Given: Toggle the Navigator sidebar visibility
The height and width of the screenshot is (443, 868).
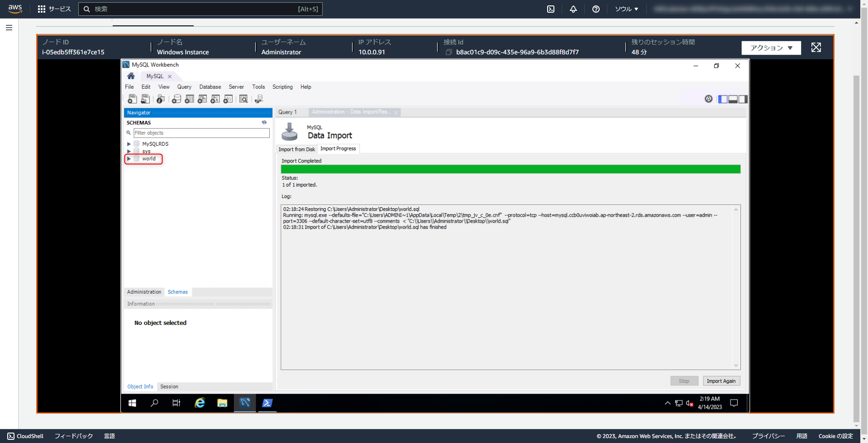Looking at the screenshot, I should pos(723,99).
